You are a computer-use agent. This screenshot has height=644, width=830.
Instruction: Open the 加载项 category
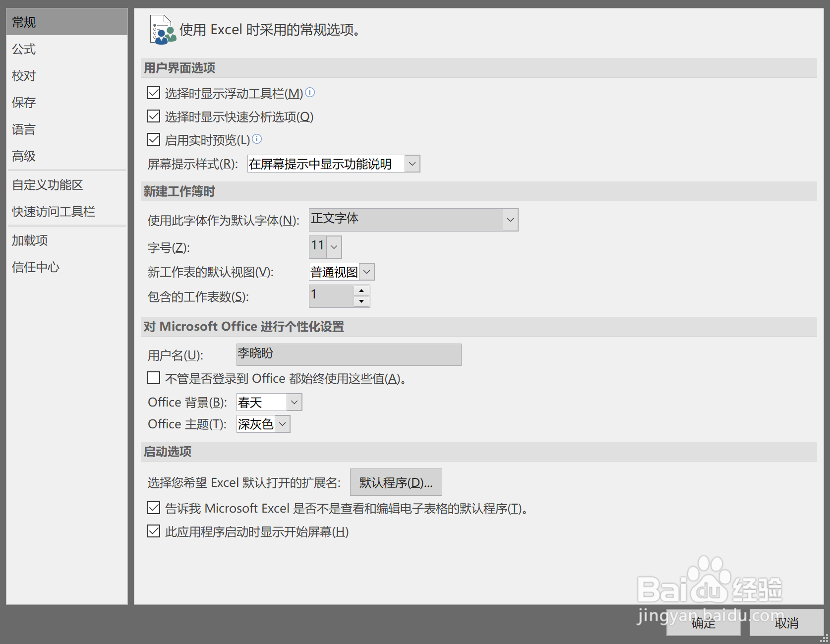[67, 240]
